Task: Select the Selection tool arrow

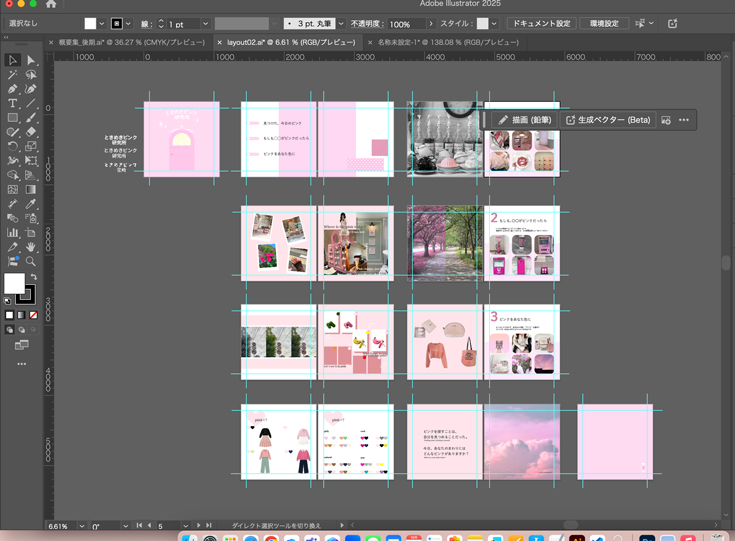Action: [13, 61]
